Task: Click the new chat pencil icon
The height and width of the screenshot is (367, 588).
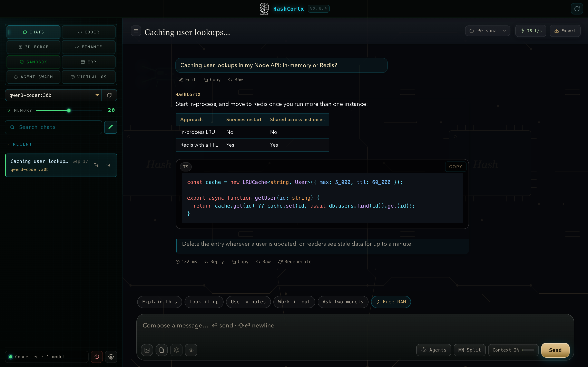Action: click(110, 127)
